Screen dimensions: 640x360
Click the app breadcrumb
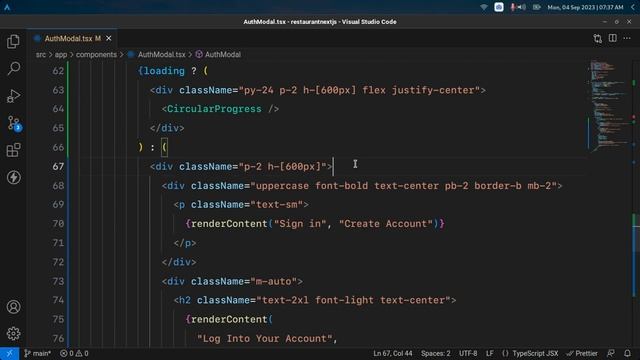click(x=61, y=54)
